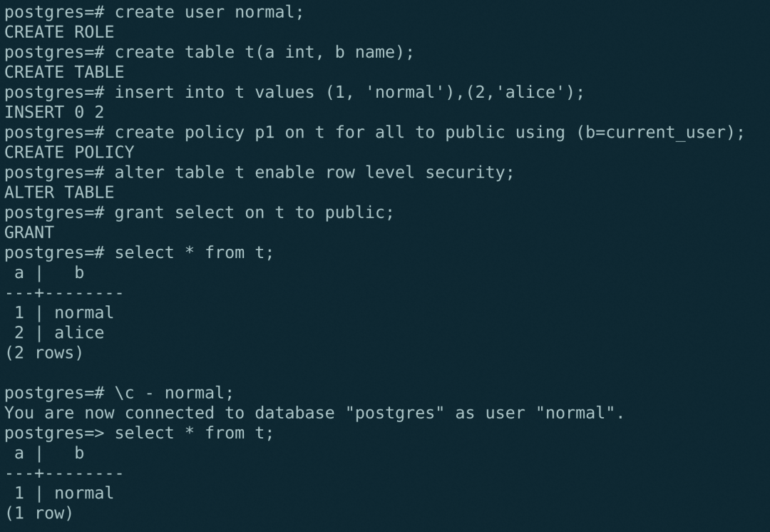Click the select query at the 'postgres=#' prompt

click(x=194, y=252)
